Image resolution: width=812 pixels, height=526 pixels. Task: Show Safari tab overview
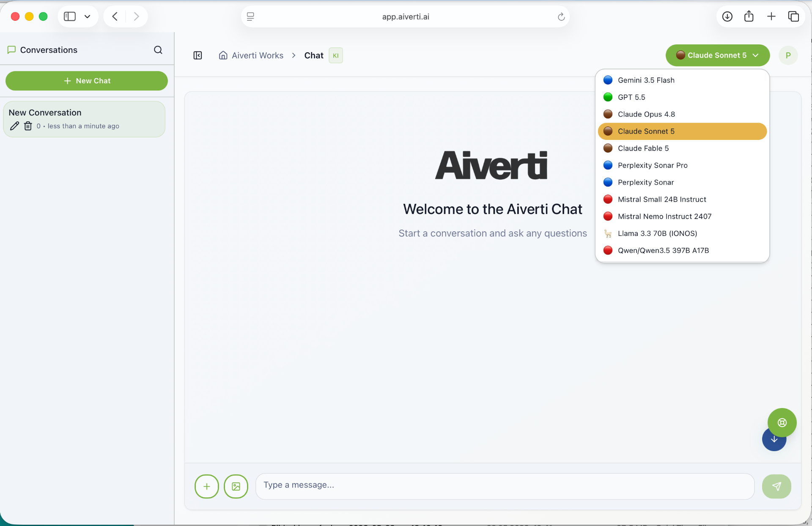(x=793, y=16)
